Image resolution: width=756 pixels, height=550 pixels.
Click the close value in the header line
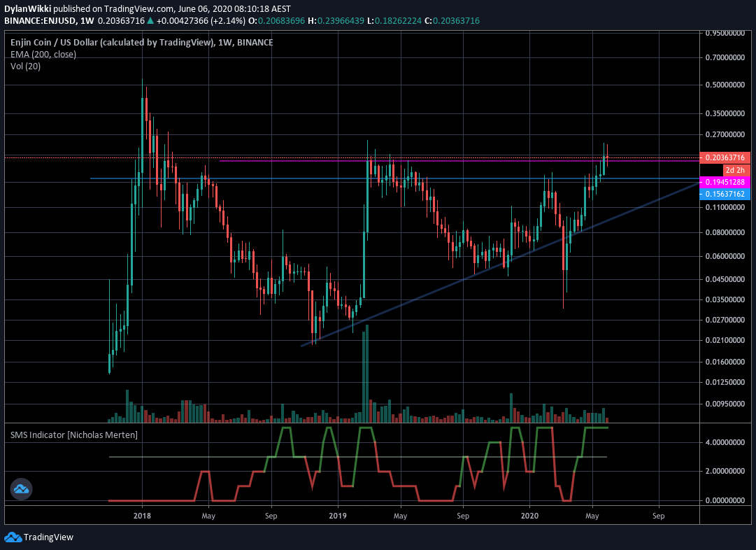[456, 21]
